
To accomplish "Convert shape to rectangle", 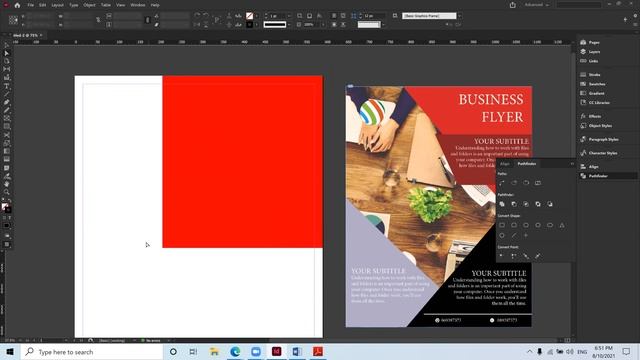I will (502, 225).
